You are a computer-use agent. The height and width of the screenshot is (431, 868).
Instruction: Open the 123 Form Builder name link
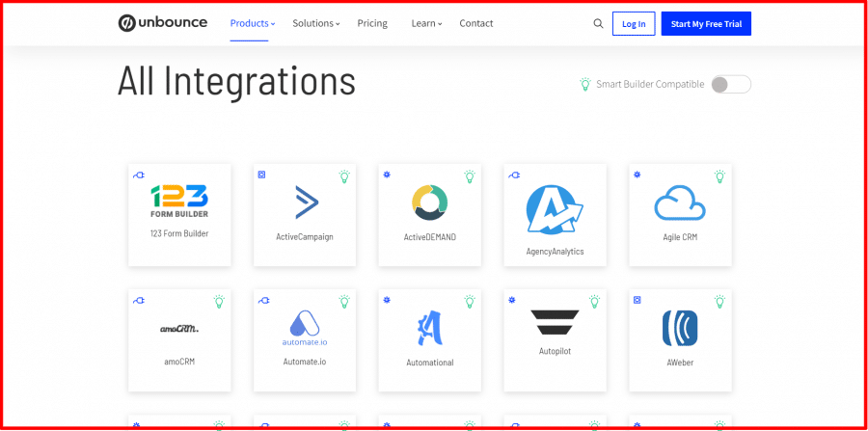(179, 233)
